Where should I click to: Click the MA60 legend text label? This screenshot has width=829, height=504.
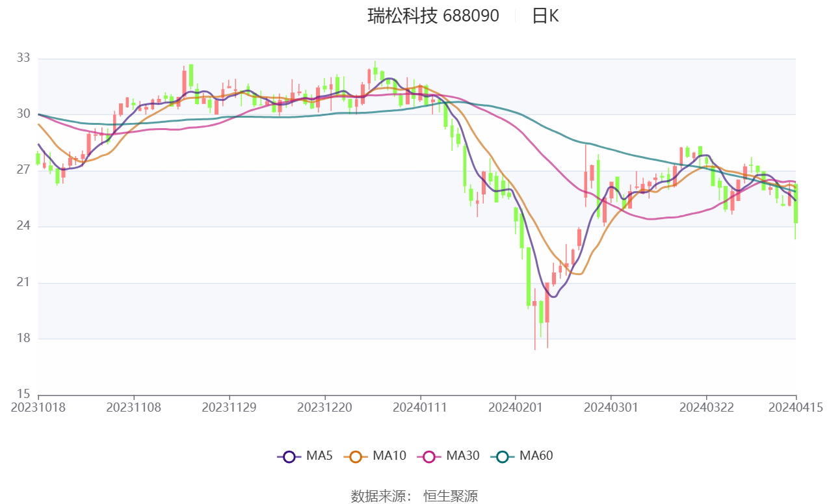536,456
